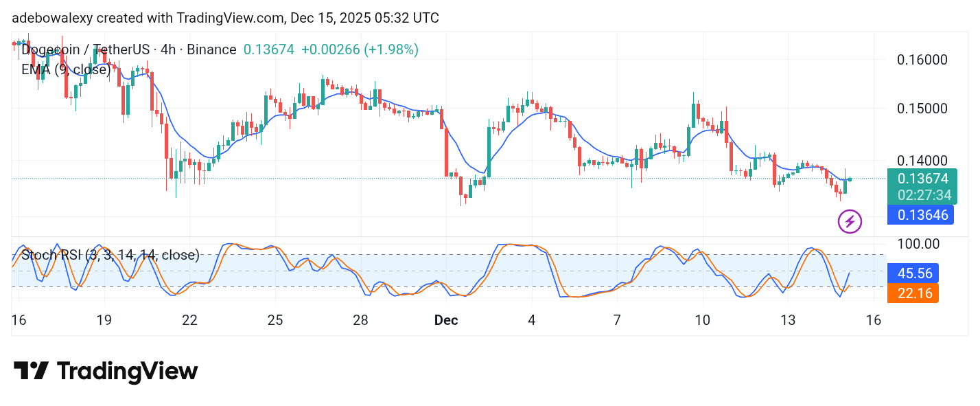The height and width of the screenshot is (406, 980).
Task: Click the 0.15000 price axis label
Action: (922, 109)
